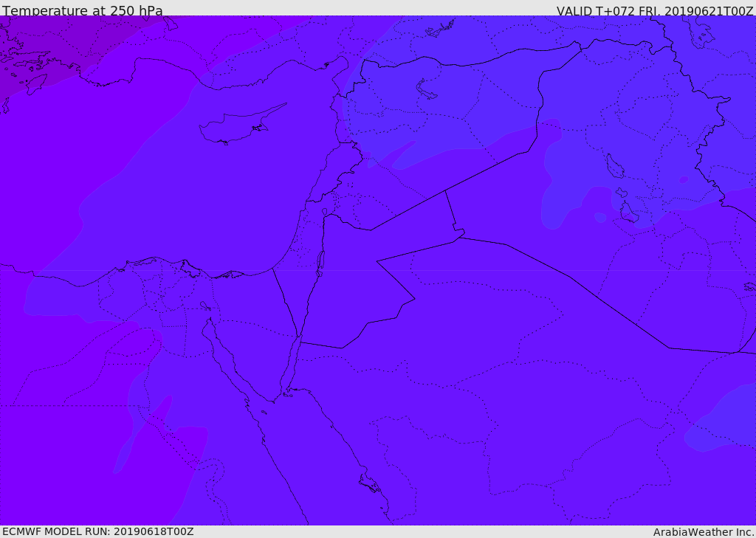
Task: Select the 'ECMWF MODEL RUN: 20190618T00Z' label
Action: pyautogui.click(x=98, y=531)
